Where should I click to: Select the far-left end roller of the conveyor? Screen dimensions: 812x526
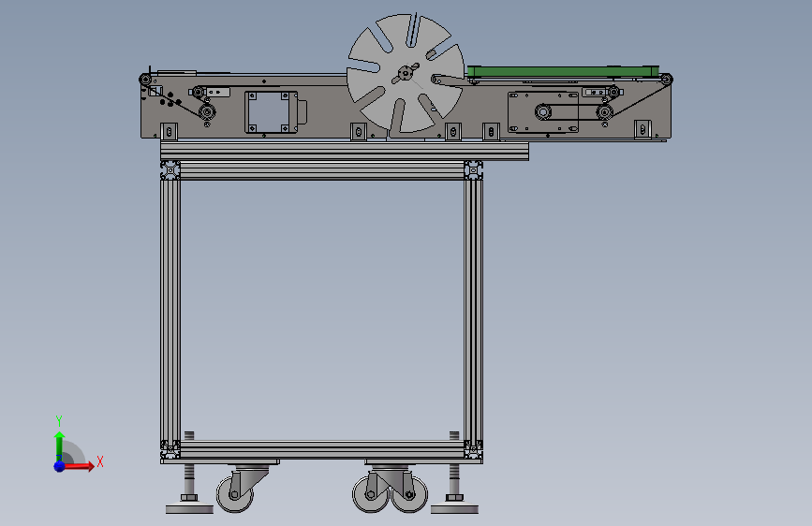145,80
